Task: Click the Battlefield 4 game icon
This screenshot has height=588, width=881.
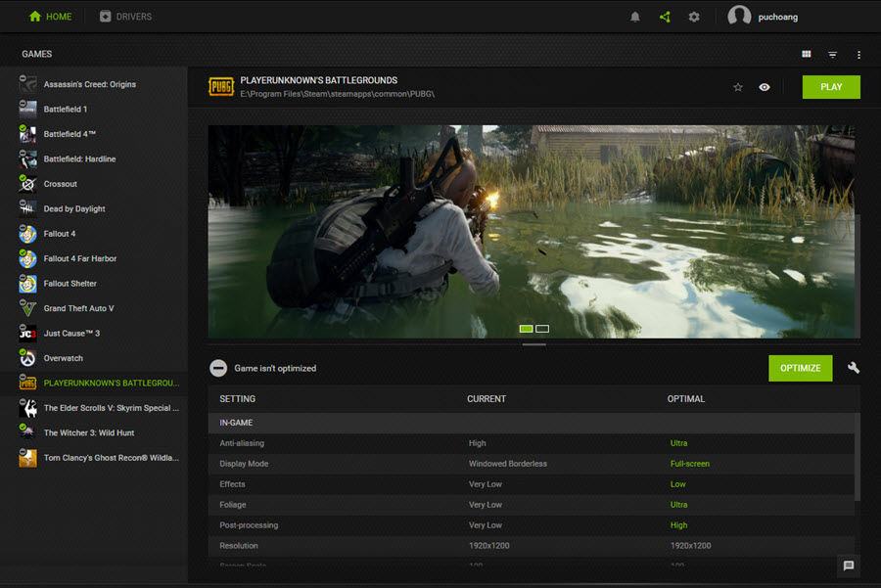Action: [27, 134]
